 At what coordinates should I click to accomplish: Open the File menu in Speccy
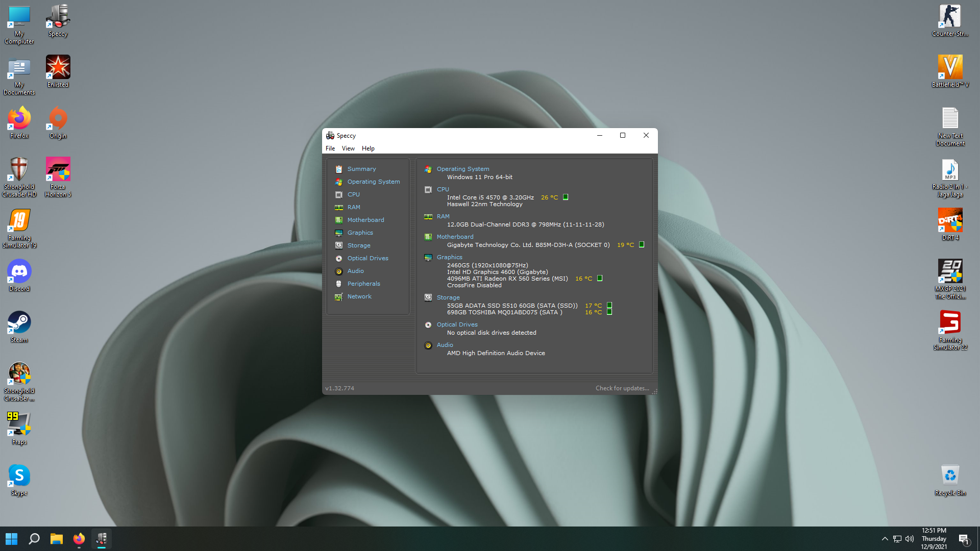point(330,148)
